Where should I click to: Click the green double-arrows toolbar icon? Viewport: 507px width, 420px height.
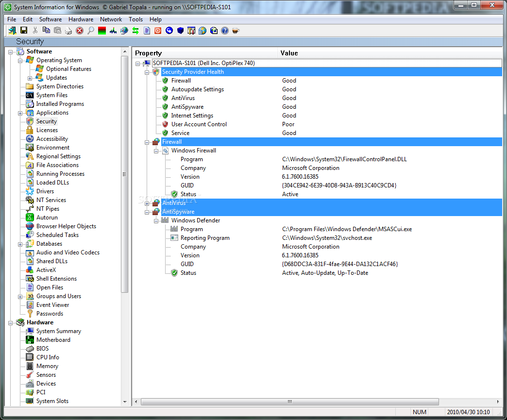[x=135, y=31]
